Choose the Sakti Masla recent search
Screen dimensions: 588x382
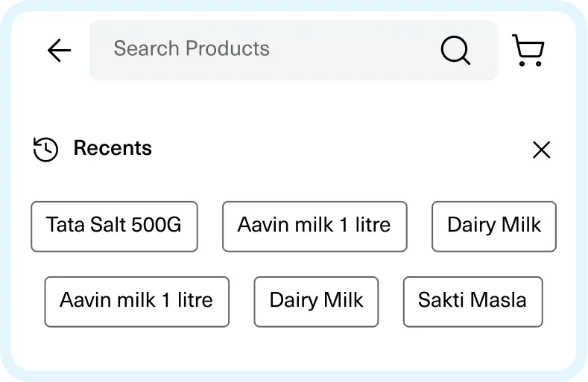tap(472, 302)
